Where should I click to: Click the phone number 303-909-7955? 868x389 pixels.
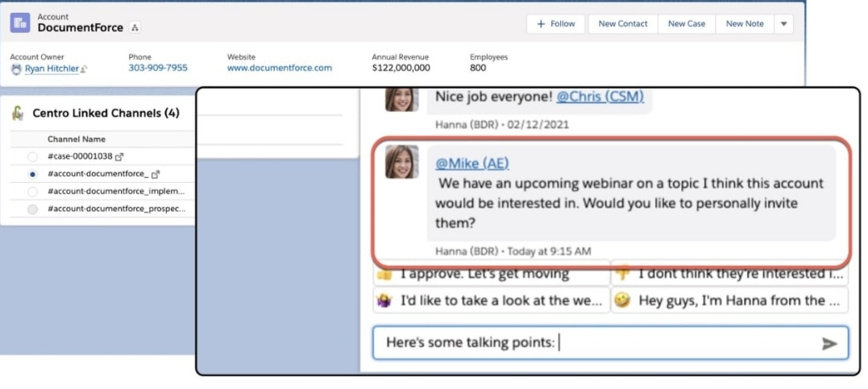coord(158,68)
